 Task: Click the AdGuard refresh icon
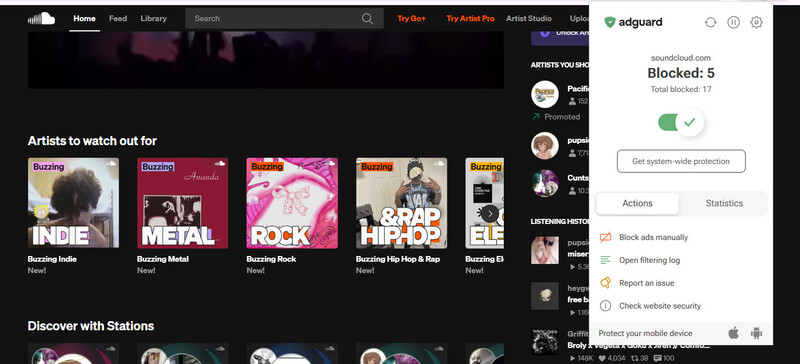(x=711, y=22)
